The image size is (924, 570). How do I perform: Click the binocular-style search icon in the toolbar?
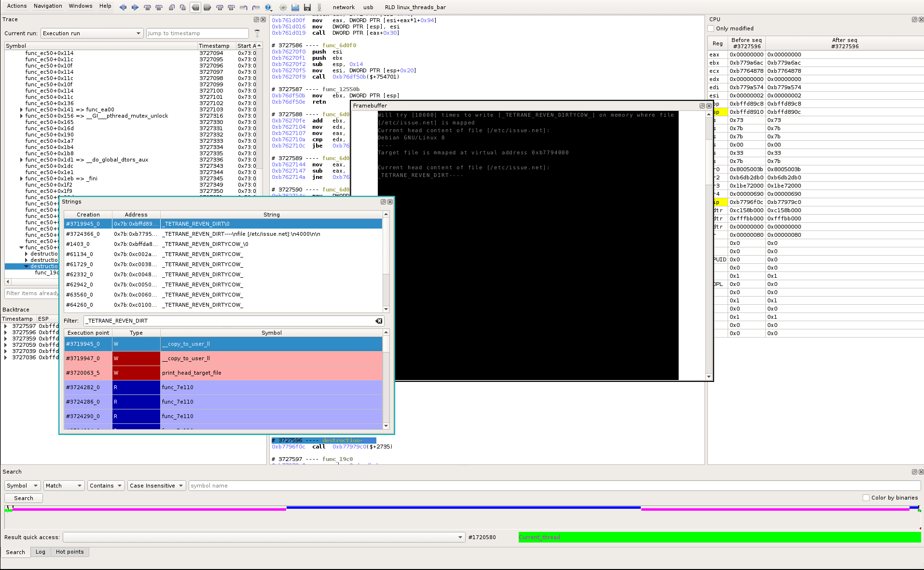(x=318, y=7)
